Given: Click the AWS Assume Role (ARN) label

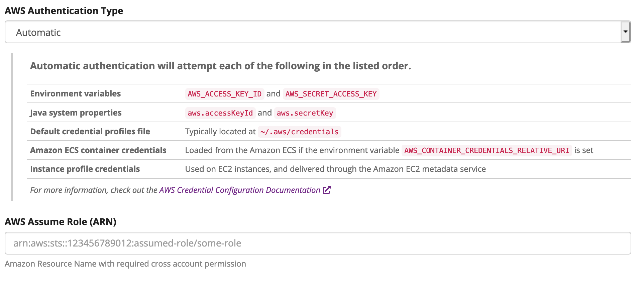Looking at the screenshot, I should point(61,222).
